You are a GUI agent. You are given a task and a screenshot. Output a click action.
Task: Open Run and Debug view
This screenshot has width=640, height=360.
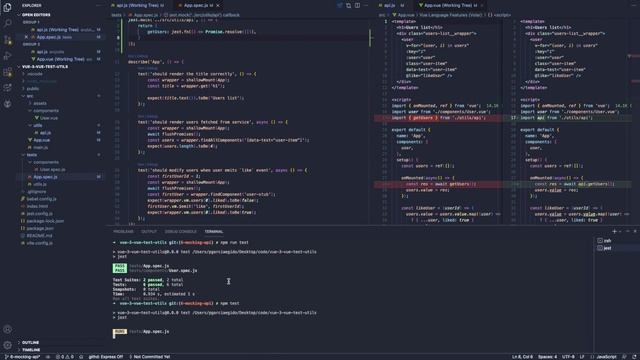(x=7, y=56)
